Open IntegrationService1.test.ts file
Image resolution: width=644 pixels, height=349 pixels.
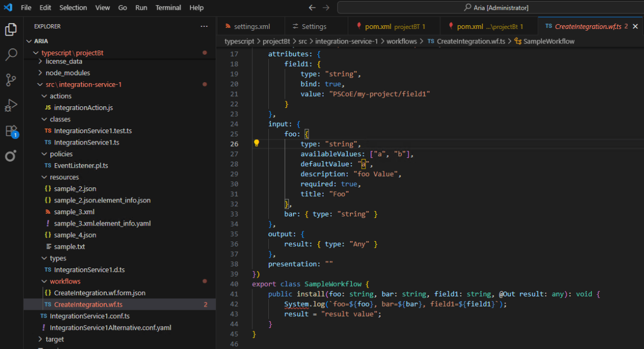click(x=93, y=131)
